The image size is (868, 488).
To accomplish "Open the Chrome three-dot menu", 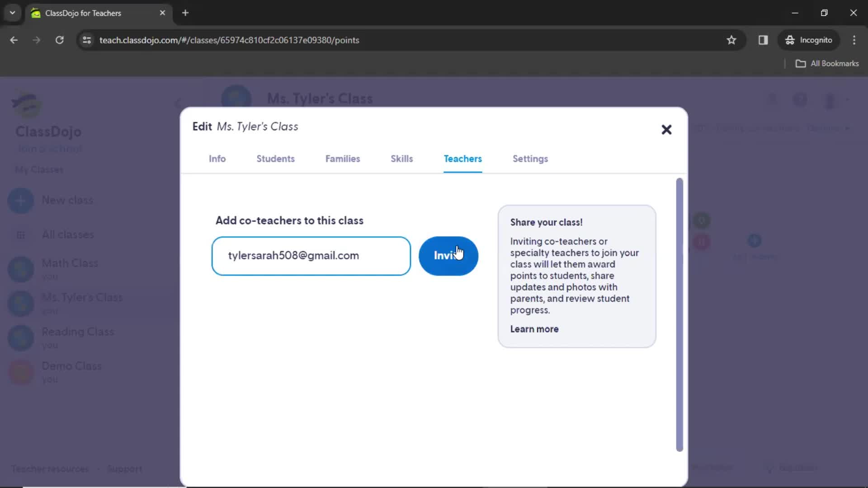I will [x=854, y=40].
